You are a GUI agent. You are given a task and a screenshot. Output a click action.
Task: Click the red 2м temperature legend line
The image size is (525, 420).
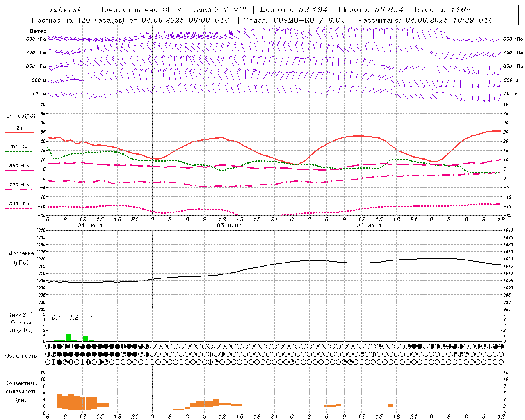[x=19, y=132]
